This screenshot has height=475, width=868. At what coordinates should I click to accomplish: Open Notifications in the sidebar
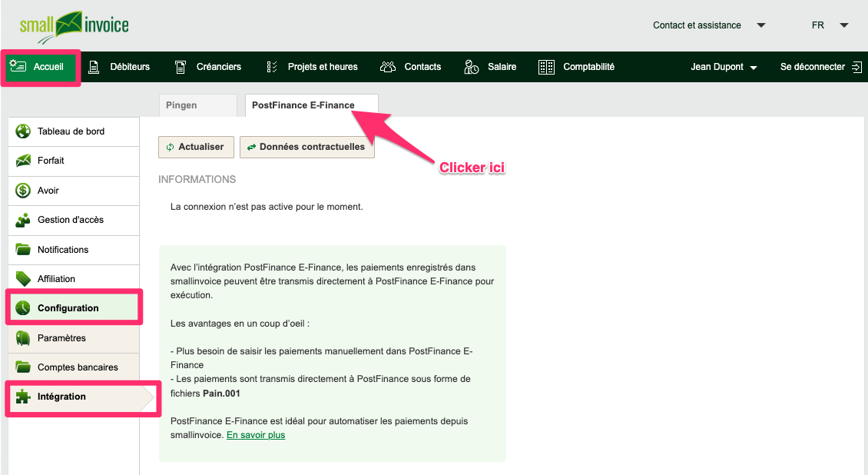(x=74, y=250)
